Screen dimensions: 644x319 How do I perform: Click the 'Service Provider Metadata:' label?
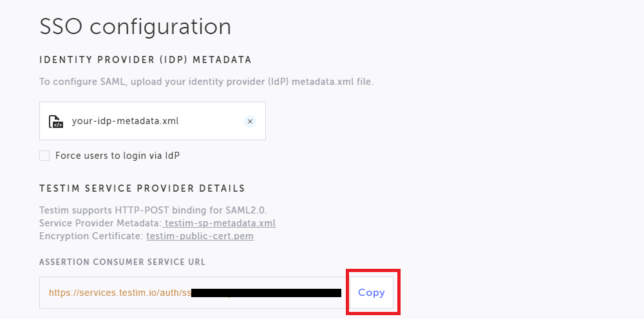pos(100,223)
